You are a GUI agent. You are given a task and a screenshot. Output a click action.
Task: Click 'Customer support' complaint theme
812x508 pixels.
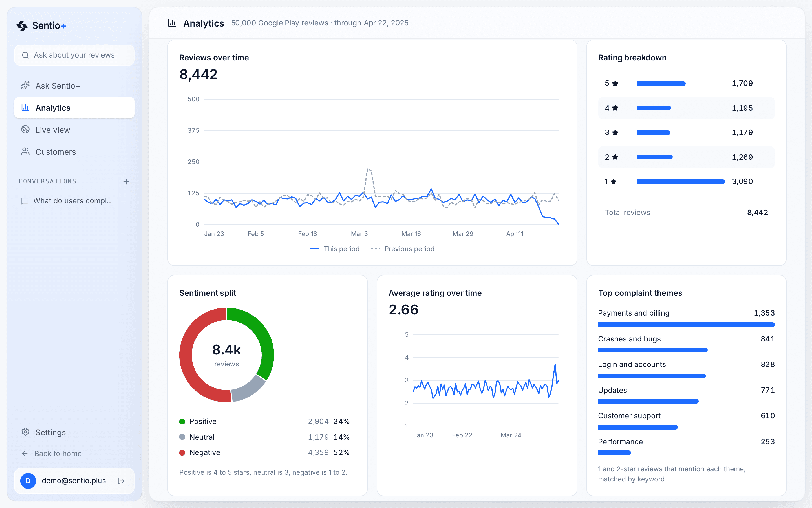pyautogui.click(x=629, y=416)
